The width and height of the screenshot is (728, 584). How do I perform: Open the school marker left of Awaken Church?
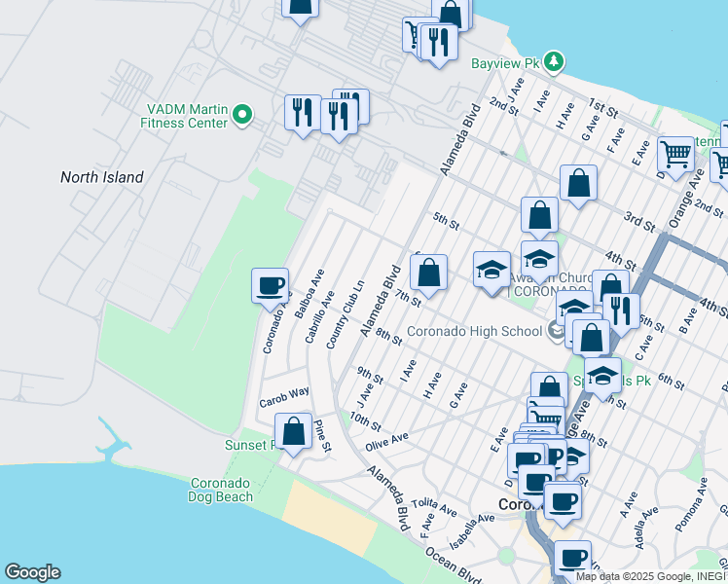pos(492,272)
